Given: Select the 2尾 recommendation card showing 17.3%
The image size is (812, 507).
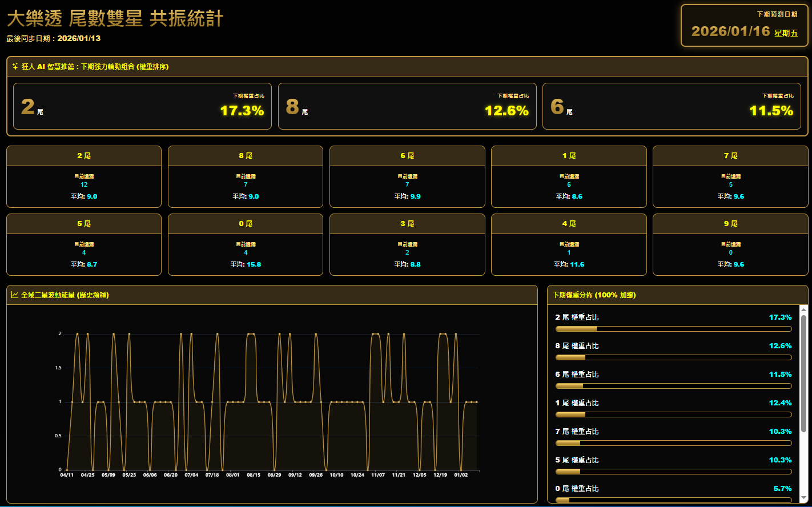Looking at the screenshot, I should tap(142, 106).
